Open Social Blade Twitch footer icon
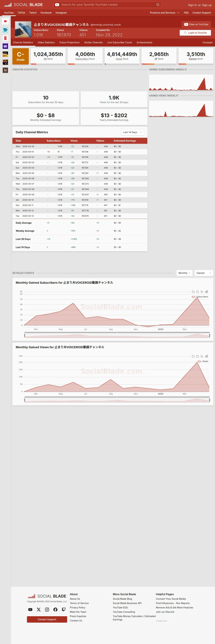This screenshot has width=215, height=644. pos(64,610)
